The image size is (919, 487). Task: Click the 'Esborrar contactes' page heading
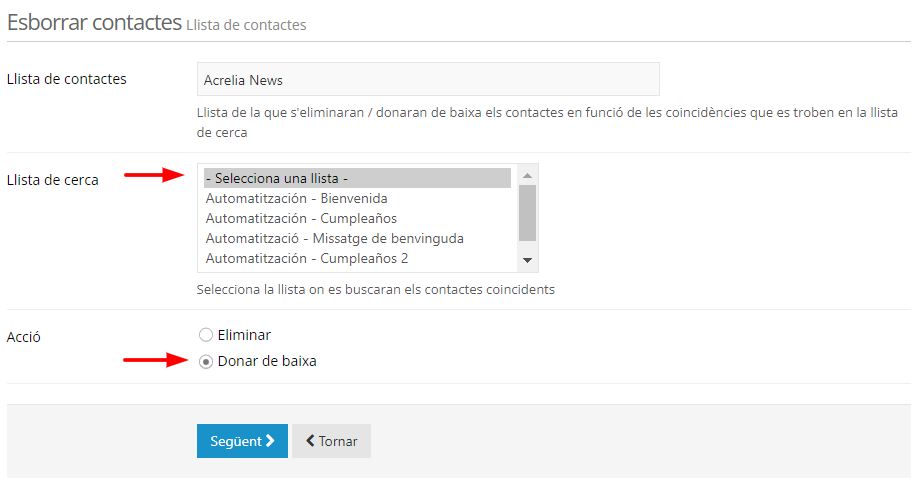click(x=94, y=23)
